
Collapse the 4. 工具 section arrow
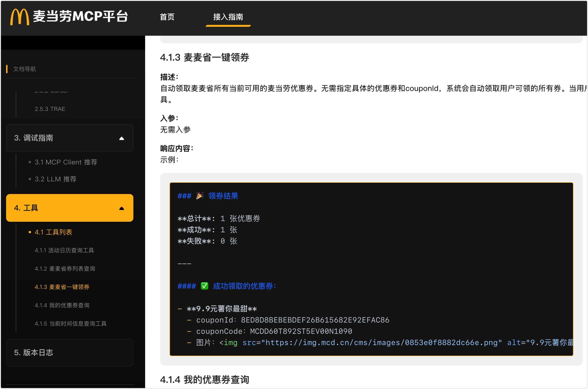point(121,208)
